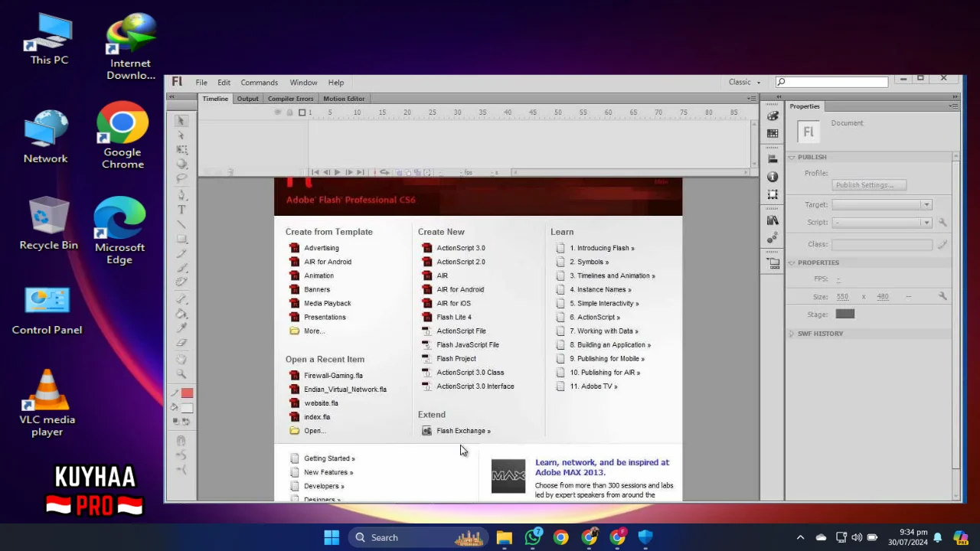
Task: Open the Window menu
Action: click(303, 82)
